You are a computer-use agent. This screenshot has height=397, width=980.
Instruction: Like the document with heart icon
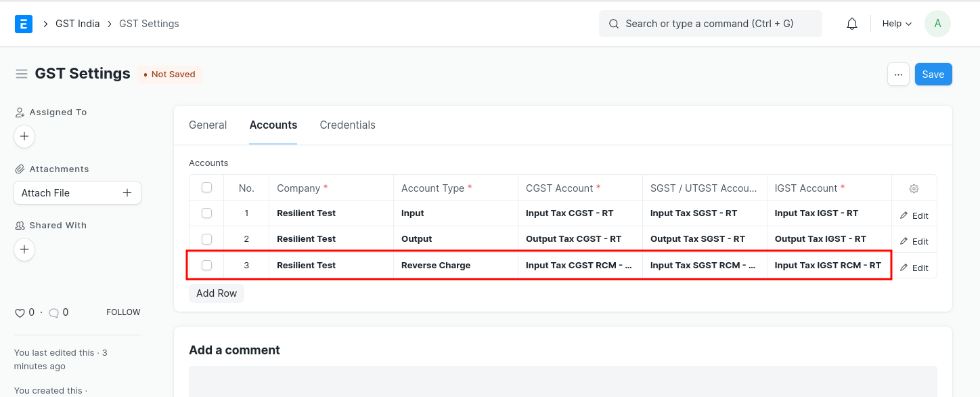click(x=20, y=313)
